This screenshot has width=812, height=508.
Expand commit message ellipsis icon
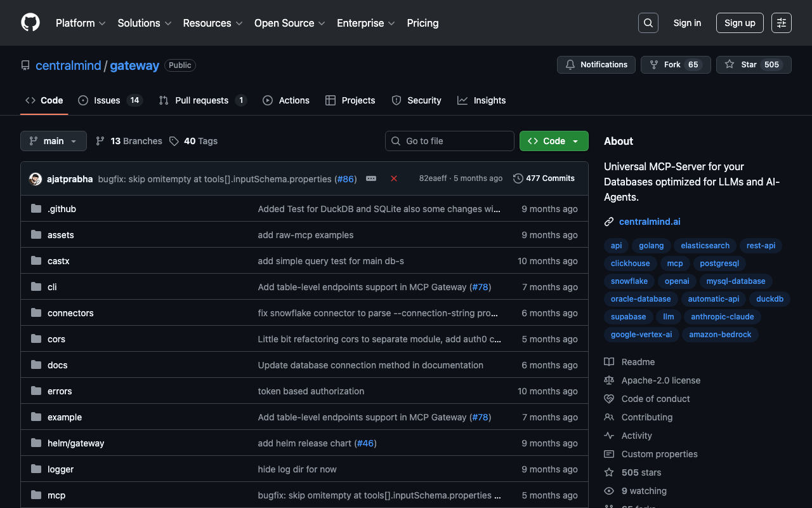[371, 178]
